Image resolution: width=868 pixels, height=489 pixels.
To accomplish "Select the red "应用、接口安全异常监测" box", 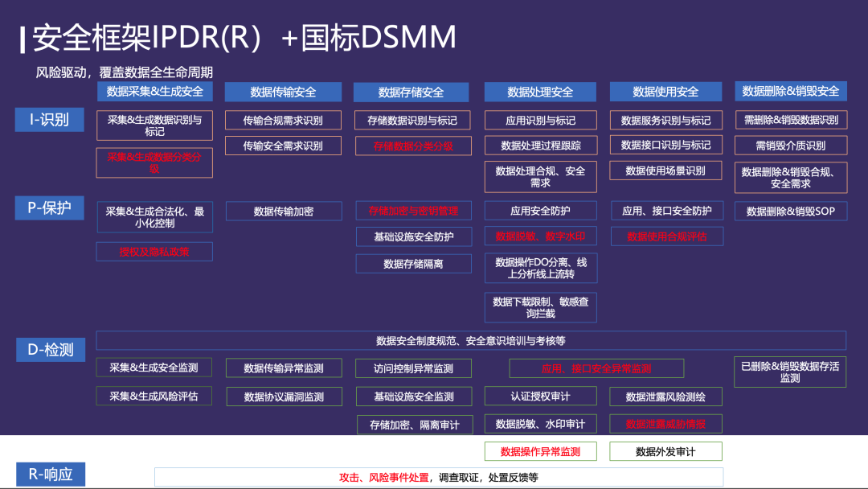I will click(x=596, y=368).
